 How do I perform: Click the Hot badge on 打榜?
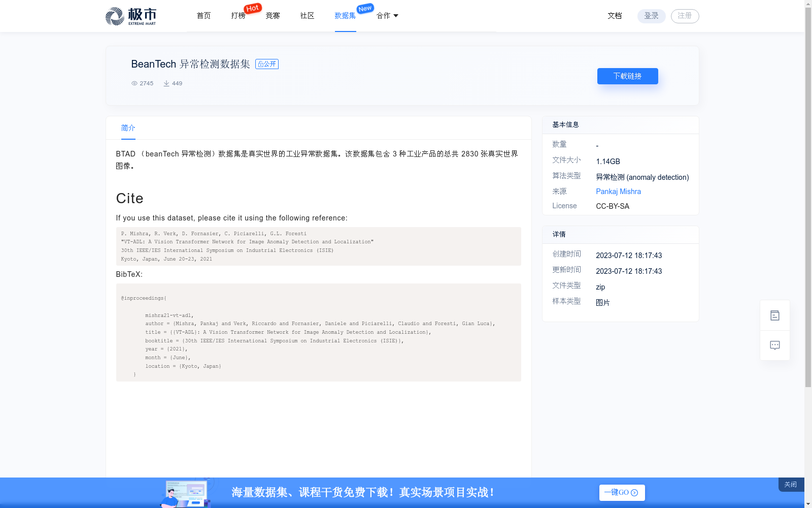[252, 8]
